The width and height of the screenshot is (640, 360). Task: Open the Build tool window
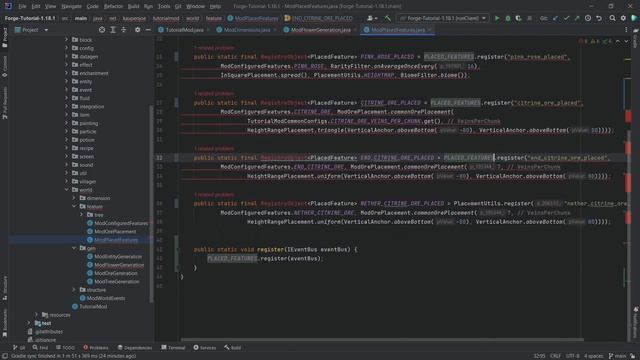tap(233, 348)
